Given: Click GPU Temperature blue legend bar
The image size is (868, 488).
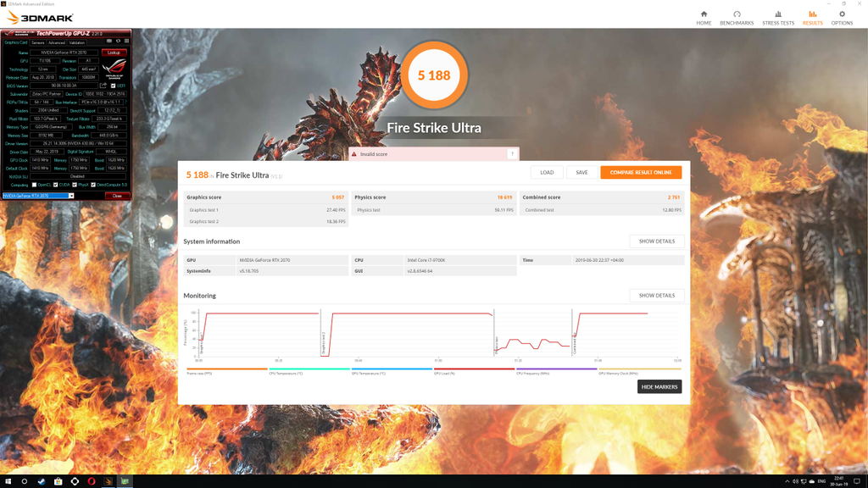Looking at the screenshot, I should [x=392, y=369].
